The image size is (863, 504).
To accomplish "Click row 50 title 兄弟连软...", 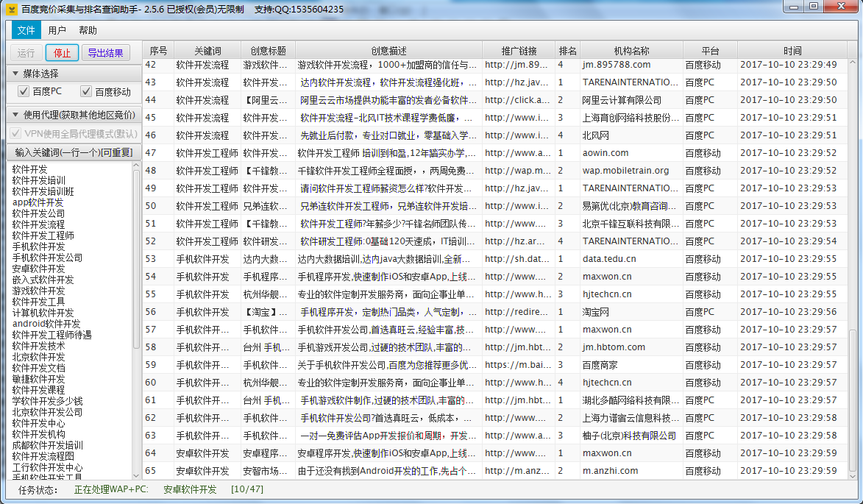I will (x=266, y=206).
